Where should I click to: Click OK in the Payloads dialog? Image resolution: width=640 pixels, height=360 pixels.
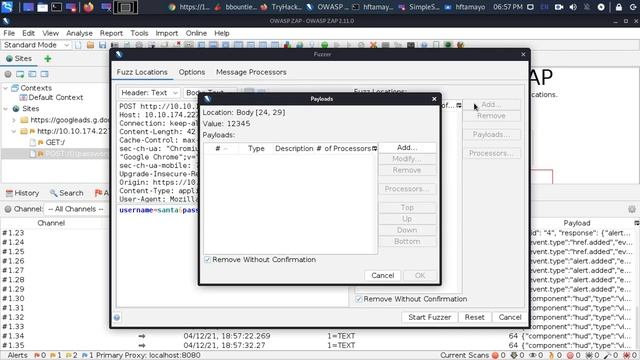point(420,276)
